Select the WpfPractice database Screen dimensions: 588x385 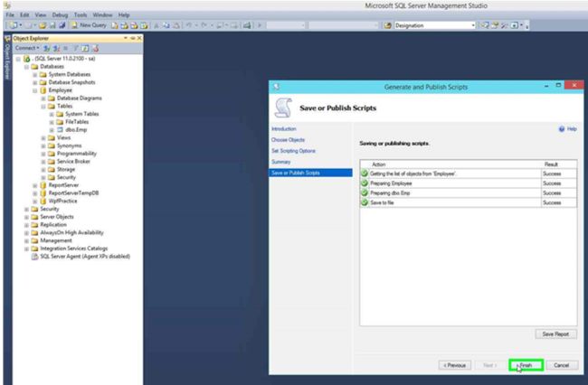click(62, 202)
